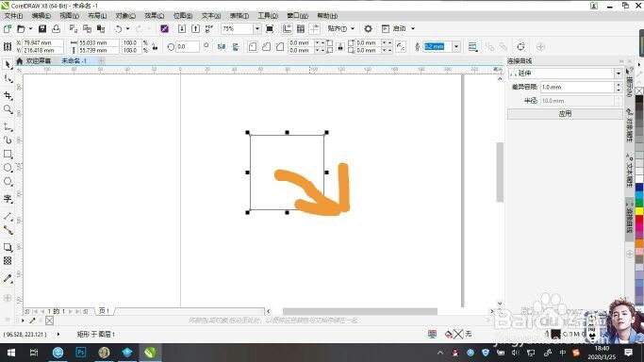This screenshot has width=644, height=362.
Task: Publish to PDF icon
Action: pos(209,28)
